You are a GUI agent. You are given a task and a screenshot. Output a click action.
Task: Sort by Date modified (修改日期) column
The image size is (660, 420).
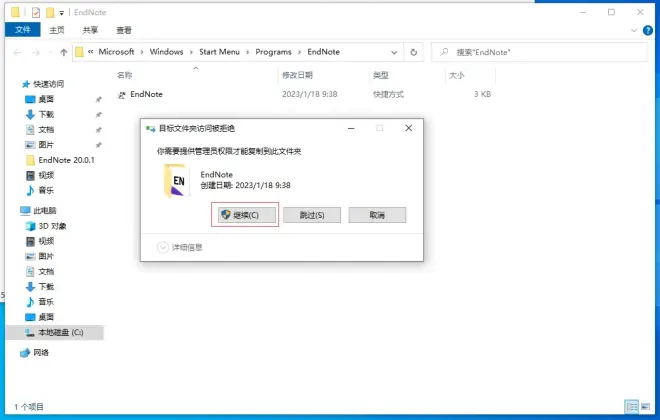point(297,75)
